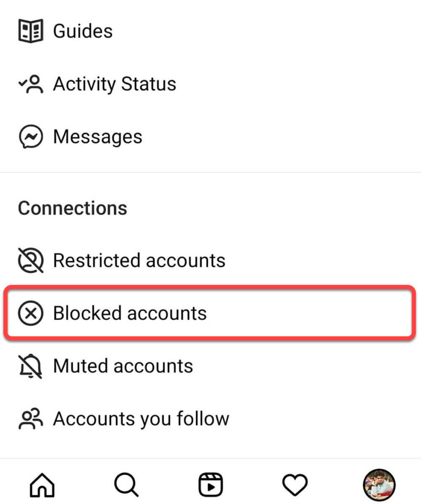Show the Accounts you follow label

(141, 419)
